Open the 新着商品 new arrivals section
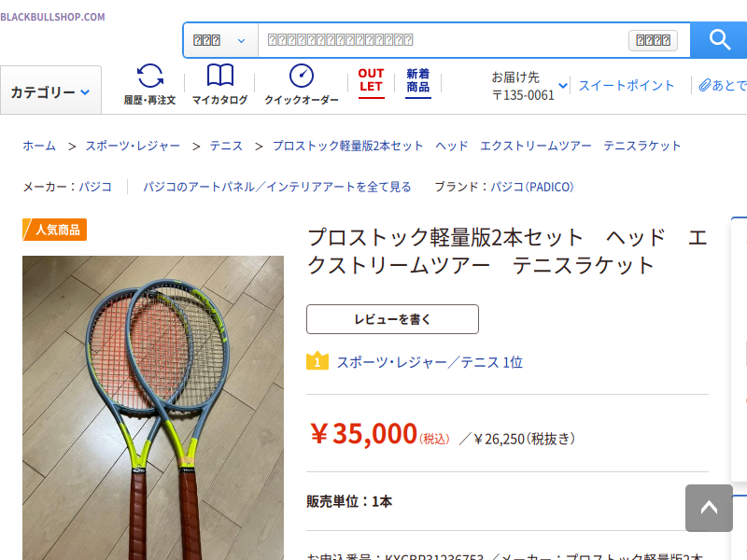 tap(417, 83)
